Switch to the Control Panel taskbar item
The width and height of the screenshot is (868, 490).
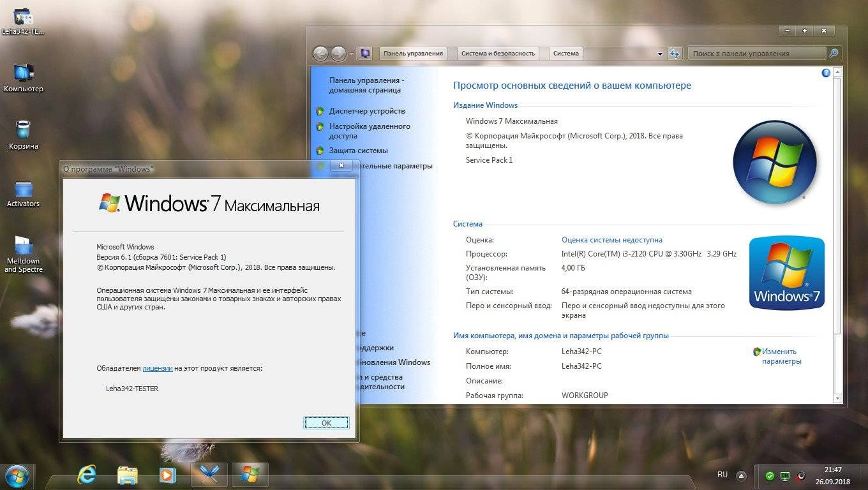[209, 475]
